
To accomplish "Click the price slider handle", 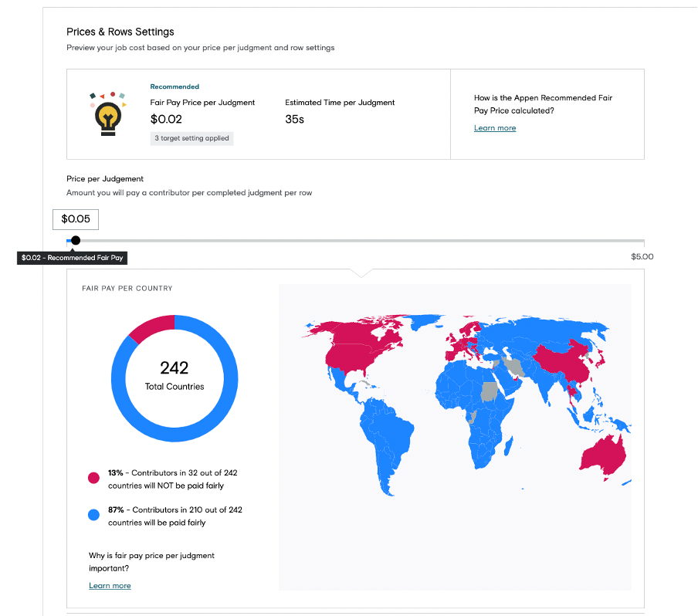I will (76, 240).
